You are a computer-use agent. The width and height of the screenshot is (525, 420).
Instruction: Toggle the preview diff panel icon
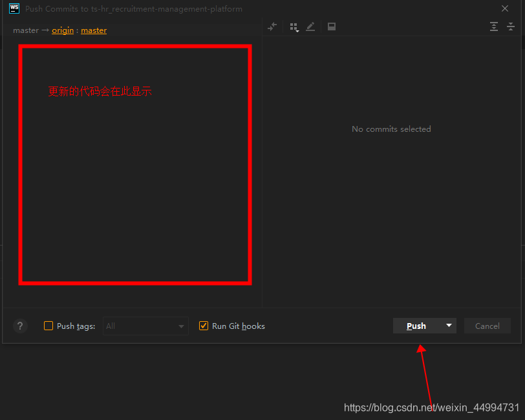[x=332, y=26]
